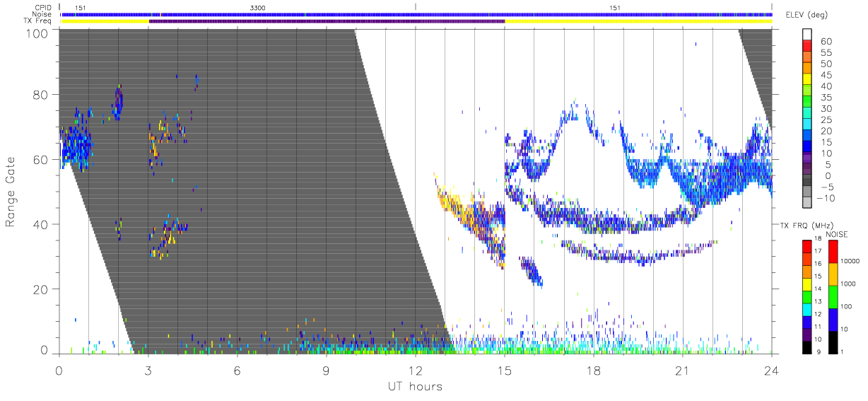Click the 12 tick on UT hours axis
Viewport: 868px width, 401px height.
coord(416,370)
